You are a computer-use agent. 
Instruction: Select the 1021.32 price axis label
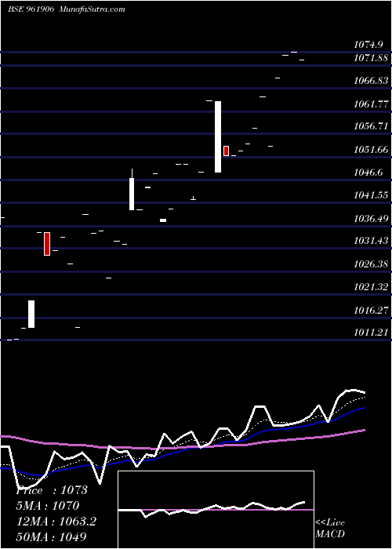coord(371,287)
